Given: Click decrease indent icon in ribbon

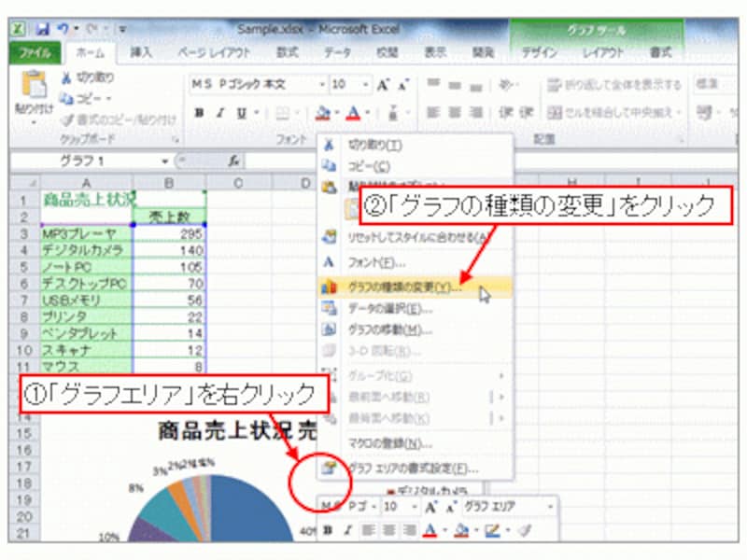Looking at the screenshot, I should pyautogui.click(x=505, y=112).
